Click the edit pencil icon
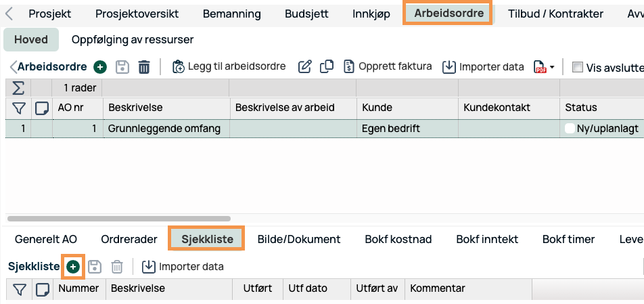 [305, 66]
